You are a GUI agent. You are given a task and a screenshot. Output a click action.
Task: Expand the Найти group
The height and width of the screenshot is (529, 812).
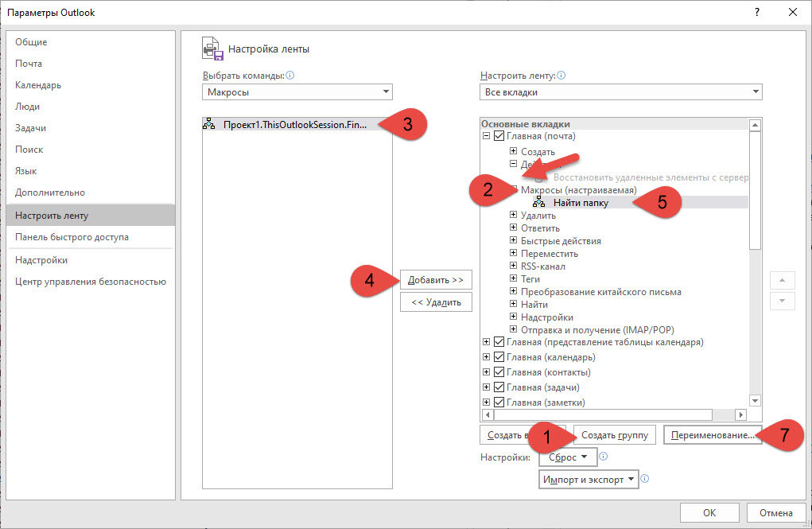(513, 304)
